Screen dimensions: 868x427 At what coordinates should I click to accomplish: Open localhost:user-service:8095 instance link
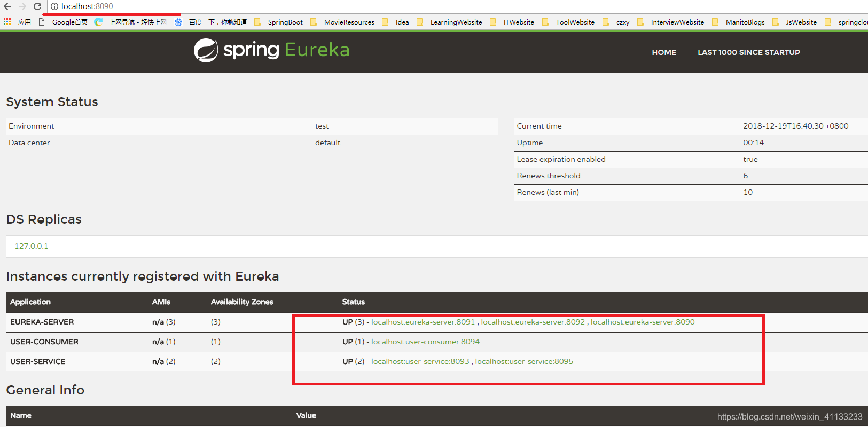pos(524,361)
